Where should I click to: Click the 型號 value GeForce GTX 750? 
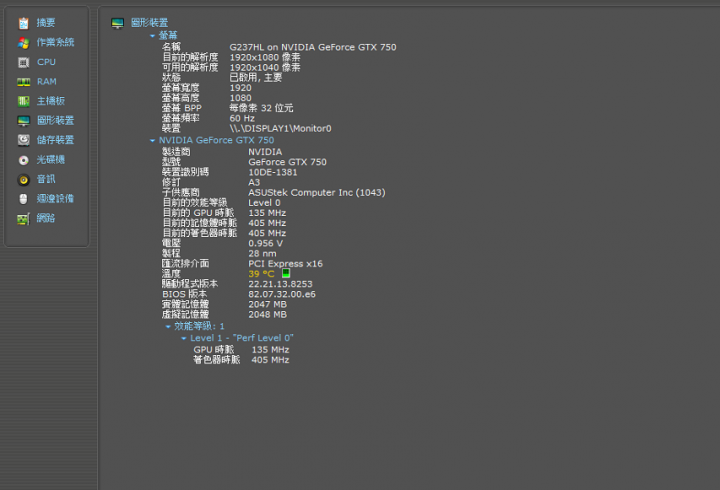[287, 162]
